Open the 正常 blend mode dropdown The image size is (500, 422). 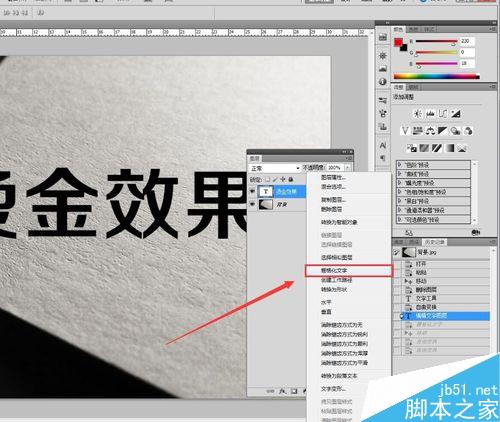coord(275,168)
